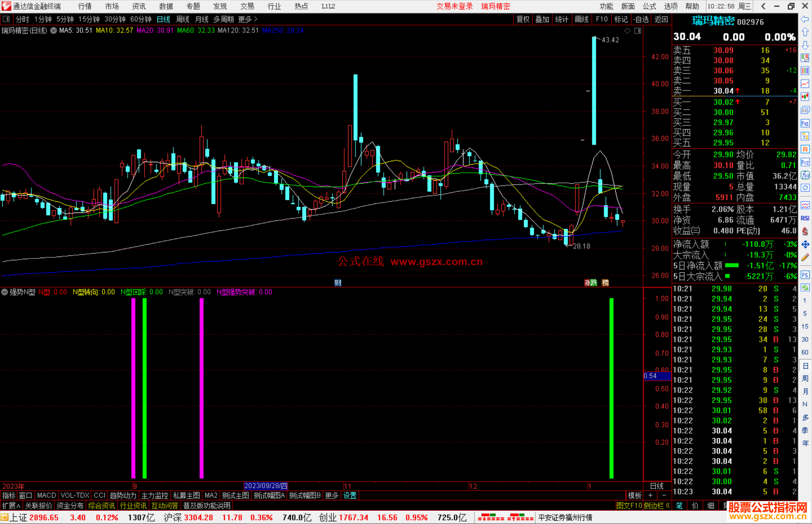Click the 2023/09/28 date marker on timeline
The height and width of the screenshot is (524, 812).
[266, 486]
